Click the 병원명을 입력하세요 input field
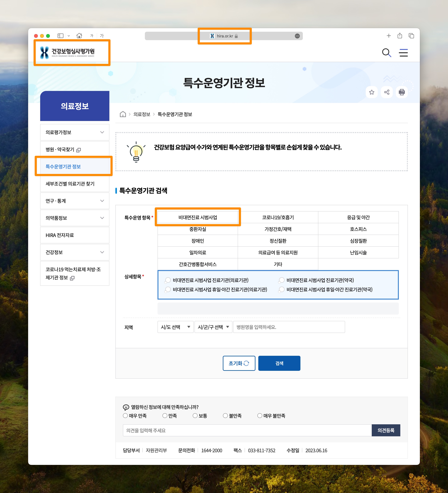This screenshot has height=493, width=448. (289, 327)
